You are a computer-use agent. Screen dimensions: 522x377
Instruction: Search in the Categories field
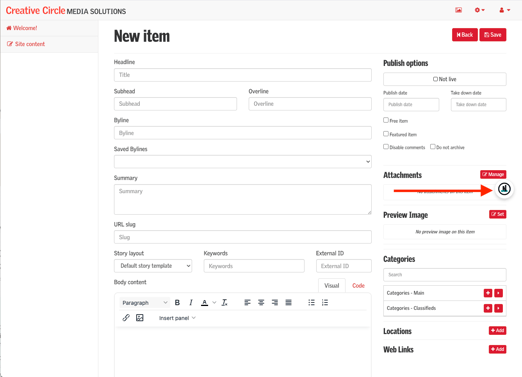[445, 275]
